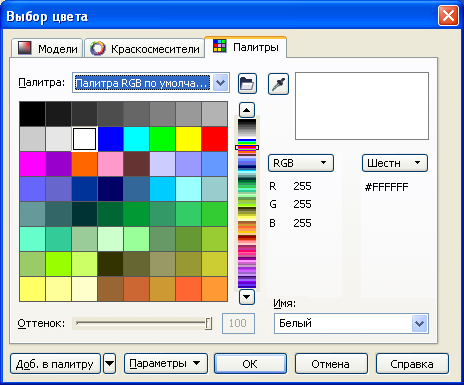This screenshot has height=385, width=464.
Task: Click the Оттенок value field showing 100
Action: click(238, 323)
